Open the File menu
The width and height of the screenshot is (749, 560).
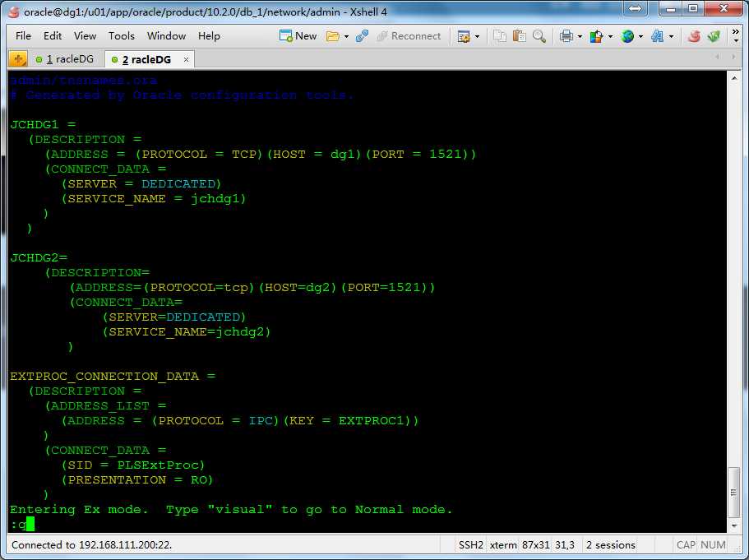[23, 36]
